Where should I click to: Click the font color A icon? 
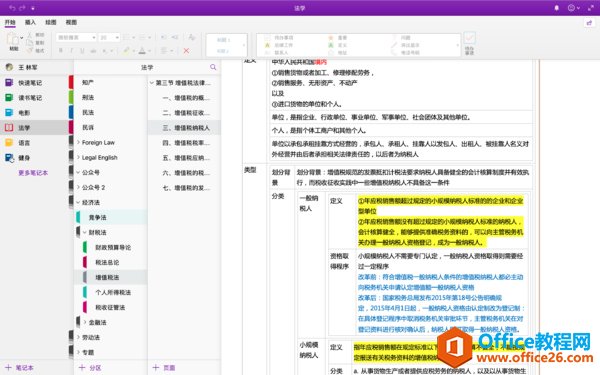pyautogui.click(x=142, y=51)
